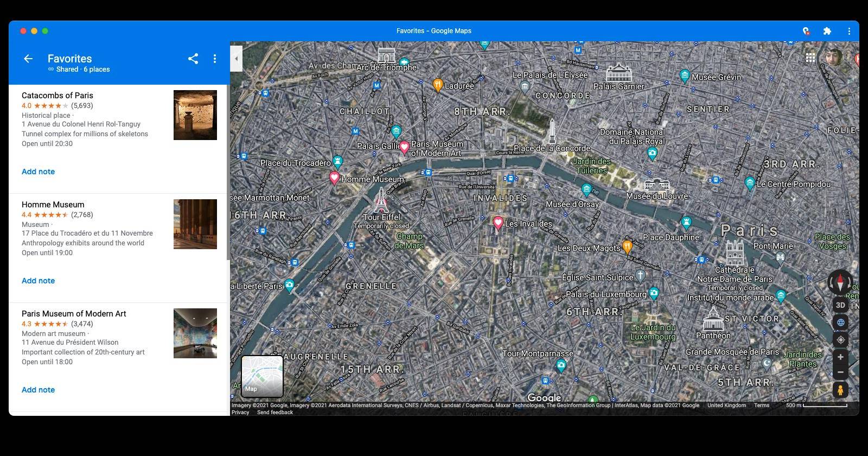Share the Favorites list
This screenshot has width=868, height=456.
pos(193,59)
